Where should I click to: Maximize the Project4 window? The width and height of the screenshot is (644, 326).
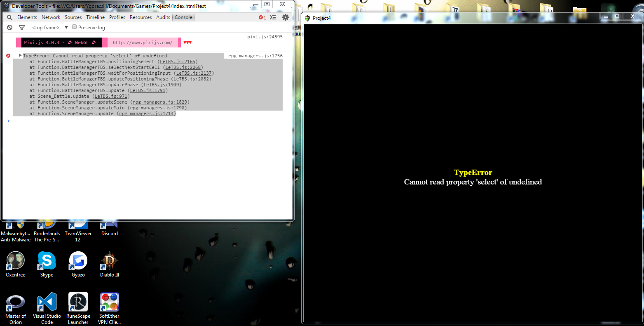tap(617, 16)
